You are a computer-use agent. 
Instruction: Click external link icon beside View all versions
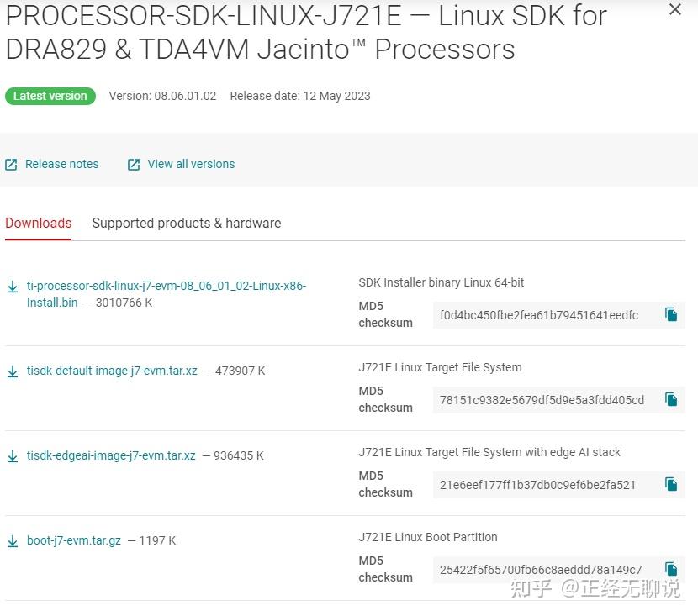134,165
